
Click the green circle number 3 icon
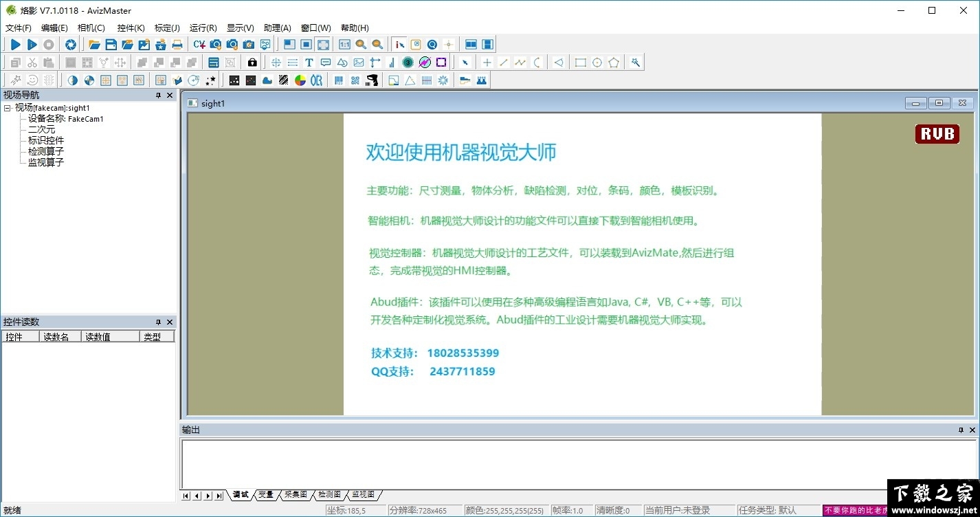[408, 63]
